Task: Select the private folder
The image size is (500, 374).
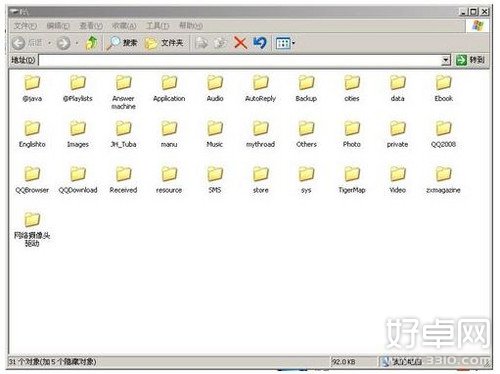Action: coord(397,134)
